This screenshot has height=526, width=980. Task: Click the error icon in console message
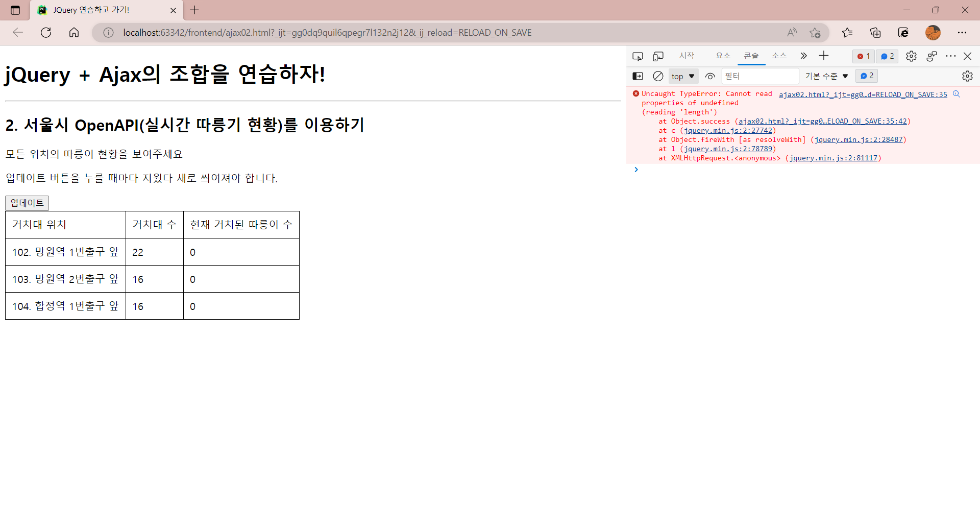pos(636,93)
